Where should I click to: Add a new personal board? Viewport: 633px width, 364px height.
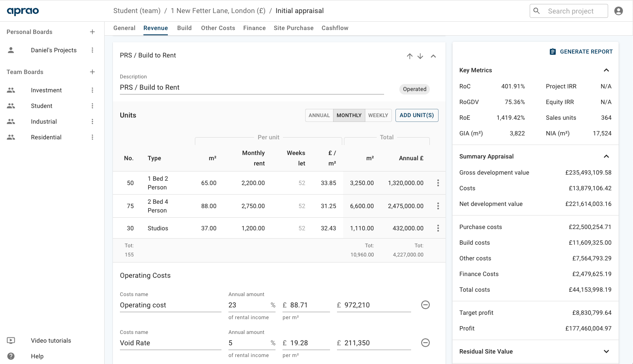pyautogui.click(x=92, y=32)
